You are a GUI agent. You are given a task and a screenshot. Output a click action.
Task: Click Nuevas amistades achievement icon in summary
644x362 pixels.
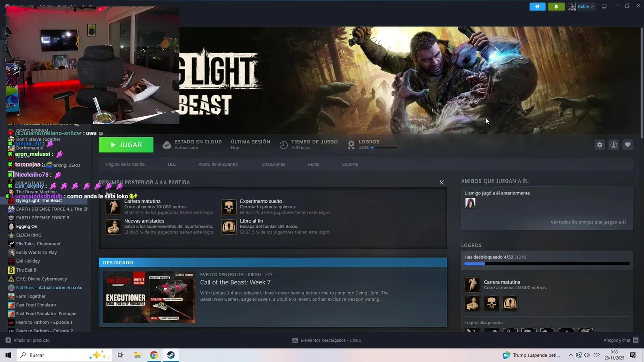tap(113, 227)
